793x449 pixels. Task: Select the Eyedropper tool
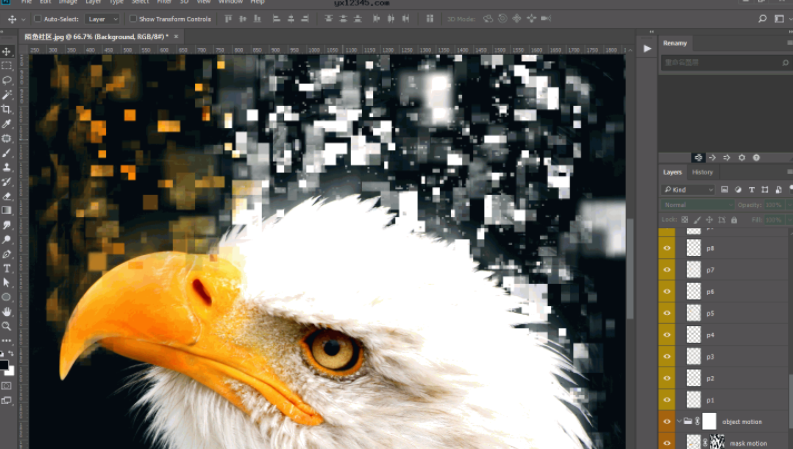click(x=7, y=124)
